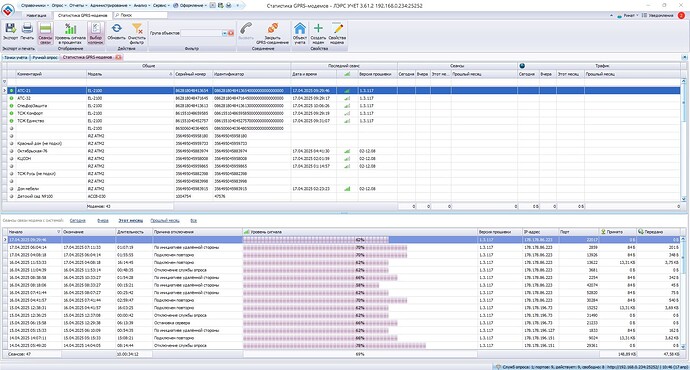Click the 58% signal level bar

[311, 285]
